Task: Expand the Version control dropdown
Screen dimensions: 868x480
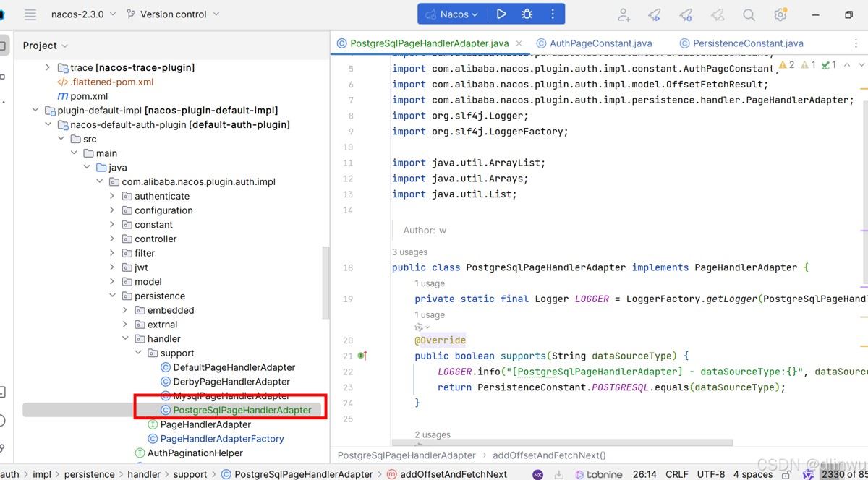Action: coord(173,14)
